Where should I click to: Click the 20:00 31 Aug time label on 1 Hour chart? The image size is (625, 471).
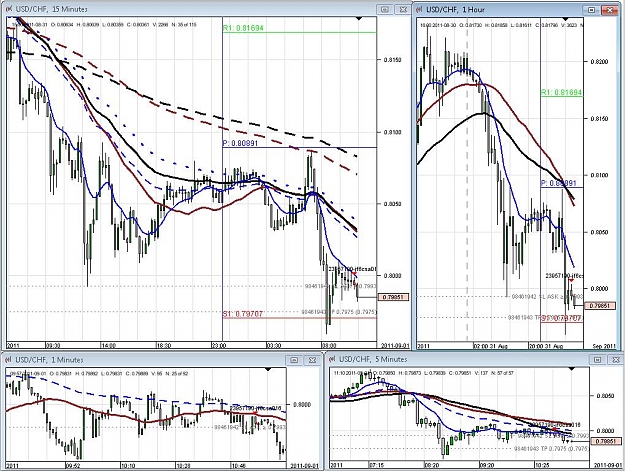tap(546, 346)
